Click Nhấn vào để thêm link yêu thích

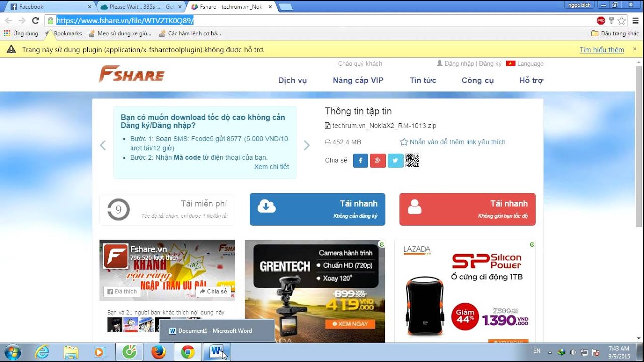tap(457, 142)
